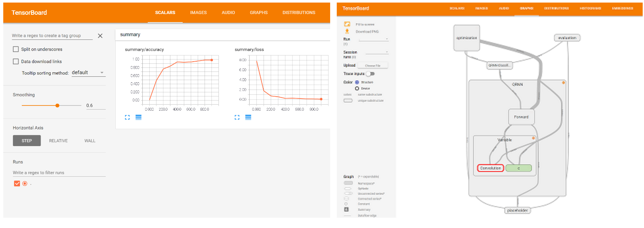644x228 pixels.
Task: Switch to the DISTRIBUTIONS tab in left window
Action: (x=299, y=13)
